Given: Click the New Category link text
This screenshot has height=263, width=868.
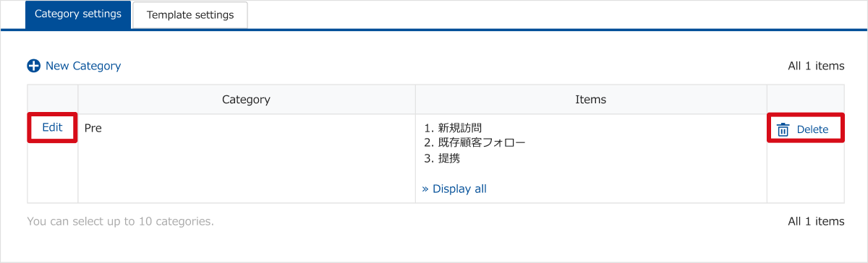Looking at the screenshot, I should click(x=83, y=66).
